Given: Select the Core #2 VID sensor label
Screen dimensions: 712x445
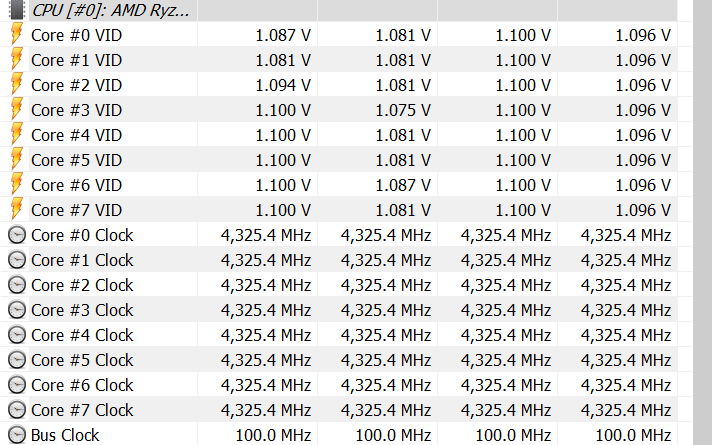Looking at the screenshot, I should [76, 85].
